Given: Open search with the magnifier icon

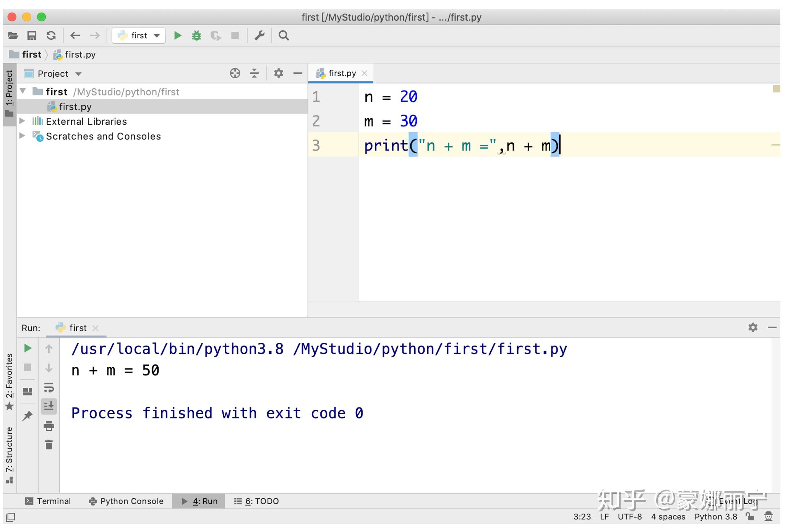Looking at the screenshot, I should coord(284,35).
